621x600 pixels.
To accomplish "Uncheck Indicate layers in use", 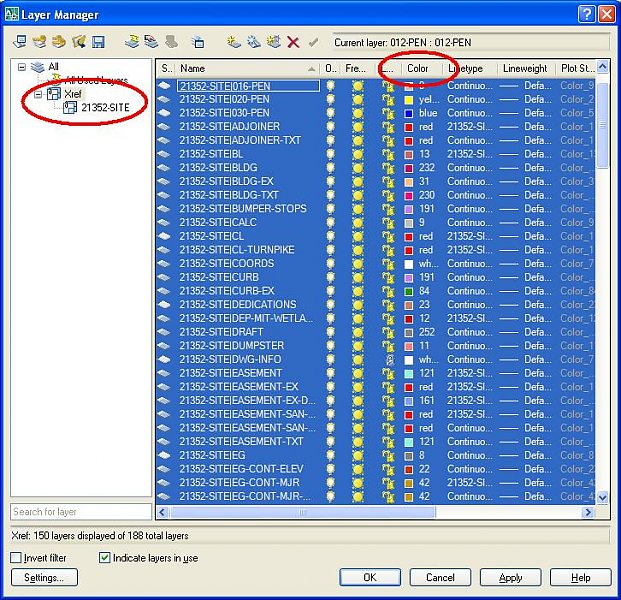I will [104, 558].
